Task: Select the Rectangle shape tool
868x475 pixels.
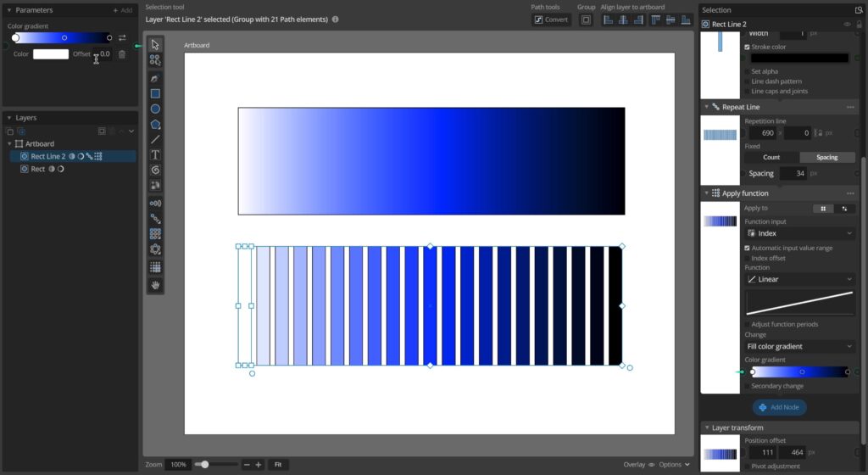Action: click(155, 94)
